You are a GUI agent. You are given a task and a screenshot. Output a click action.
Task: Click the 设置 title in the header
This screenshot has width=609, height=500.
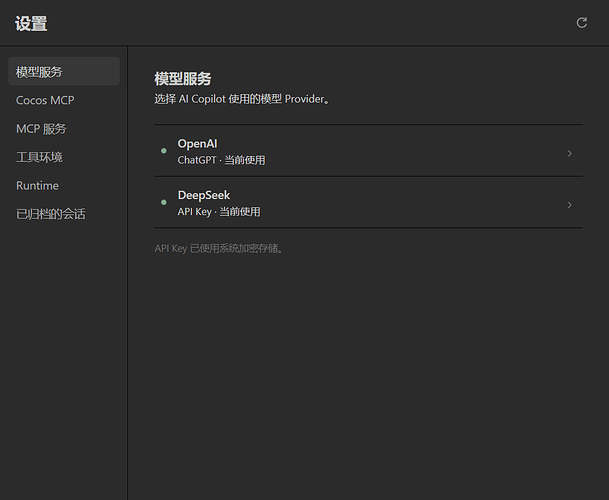[31, 23]
